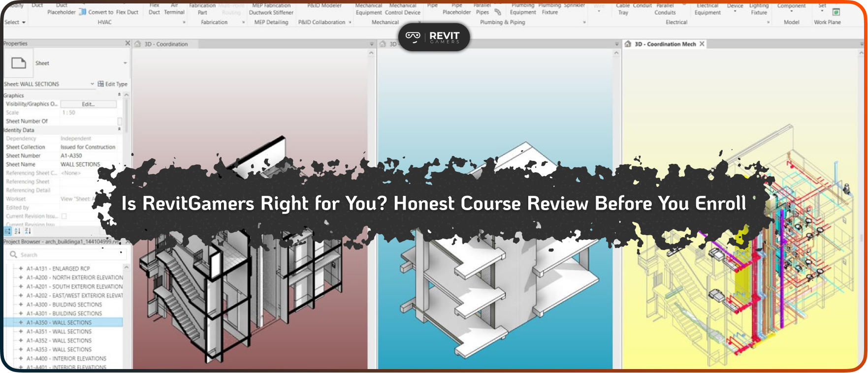Image resolution: width=868 pixels, height=373 pixels.
Task: Select A1-A353 - WALL SECTIONS sheet
Action: coord(59,349)
